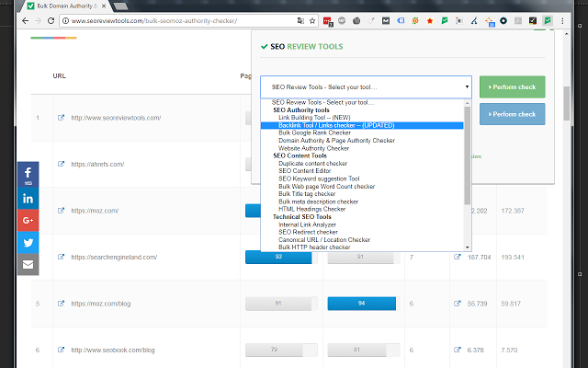Click the page vertical scrollbar thumb

click(x=566, y=103)
